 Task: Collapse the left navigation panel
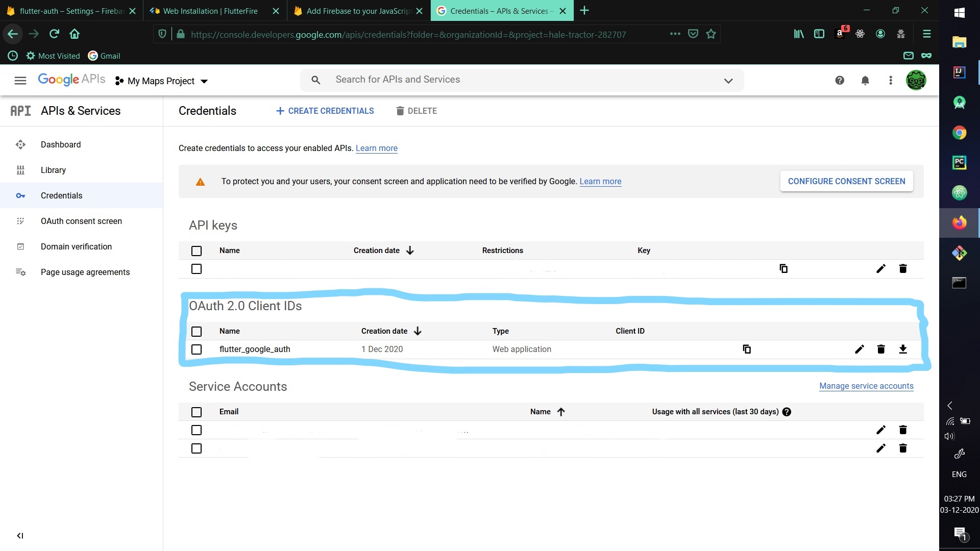point(20,536)
